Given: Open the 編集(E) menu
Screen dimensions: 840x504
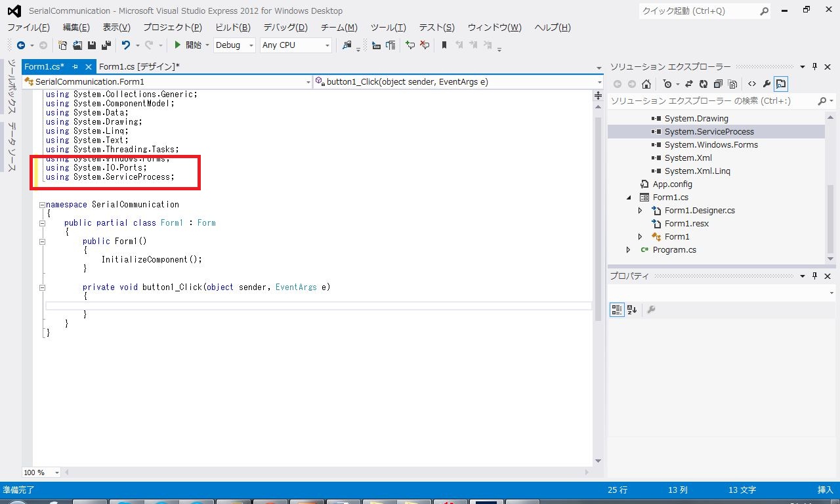Looking at the screenshot, I should click(76, 28).
